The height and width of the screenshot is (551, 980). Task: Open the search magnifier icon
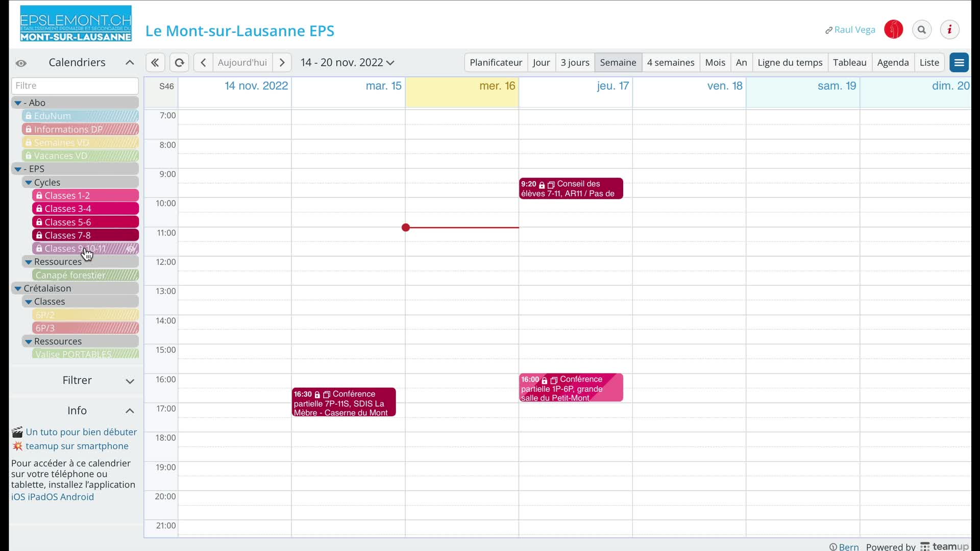click(x=922, y=30)
